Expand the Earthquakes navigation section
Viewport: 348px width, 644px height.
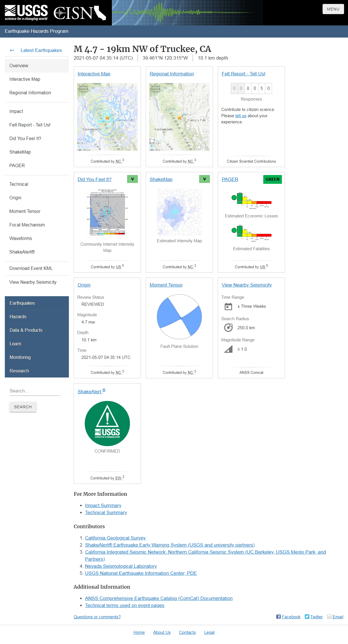37,303
